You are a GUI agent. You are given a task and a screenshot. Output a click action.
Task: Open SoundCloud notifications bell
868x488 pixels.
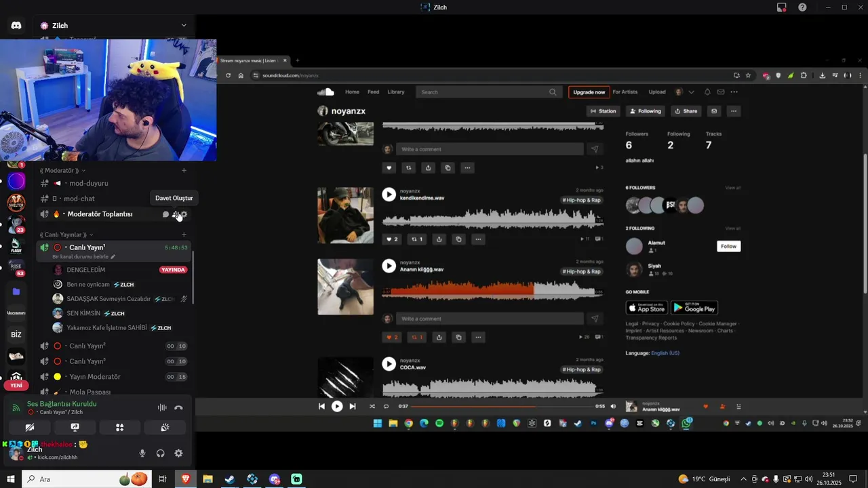(707, 92)
